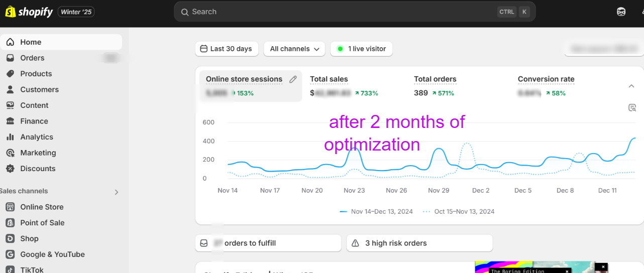Open the orders to fulfill card

[x=268, y=243]
